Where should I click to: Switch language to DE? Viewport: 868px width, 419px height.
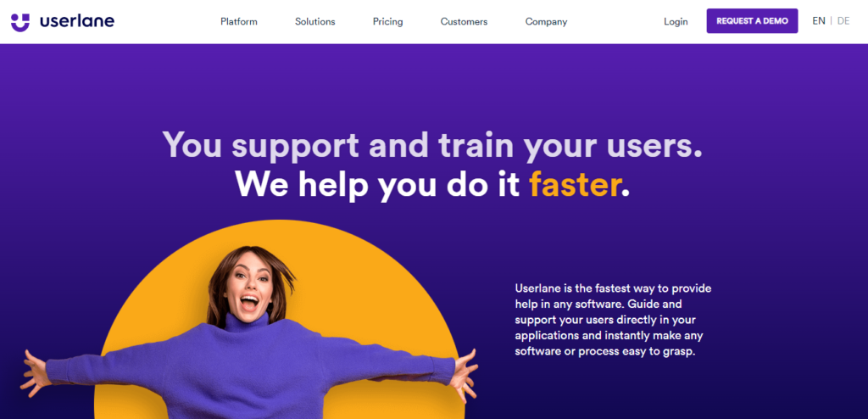[x=843, y=21]
